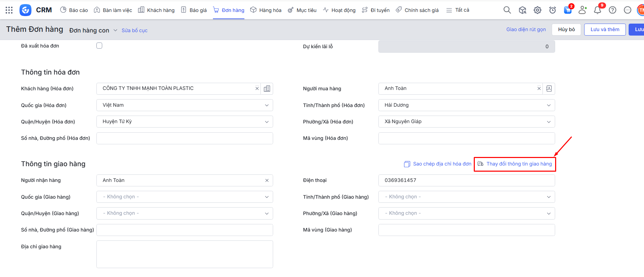
Task: Expand the Quốc gia (Giao hàng) dropdown
Action: pyautogui.click(x=185, y=197)
